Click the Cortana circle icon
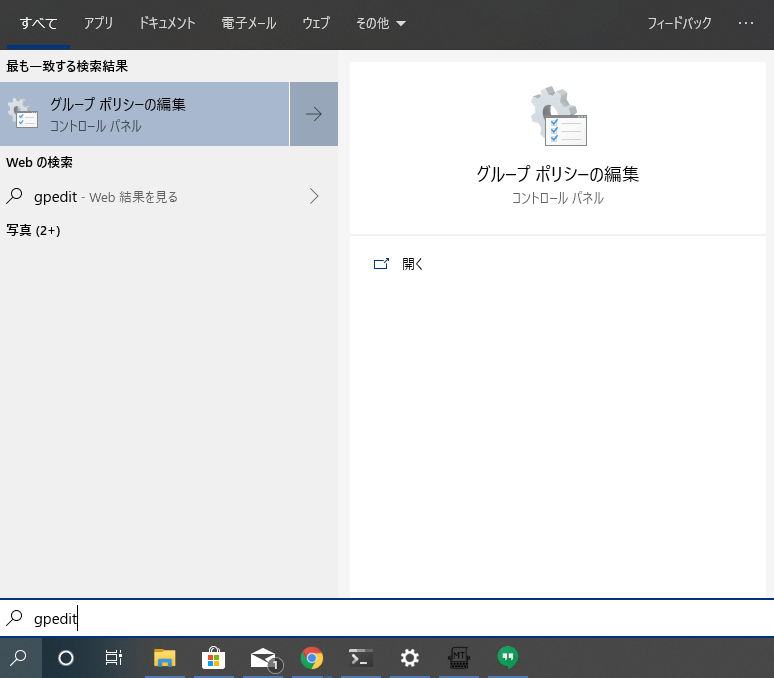The width and height of the screenshot is (774, 678). point(66,658)
